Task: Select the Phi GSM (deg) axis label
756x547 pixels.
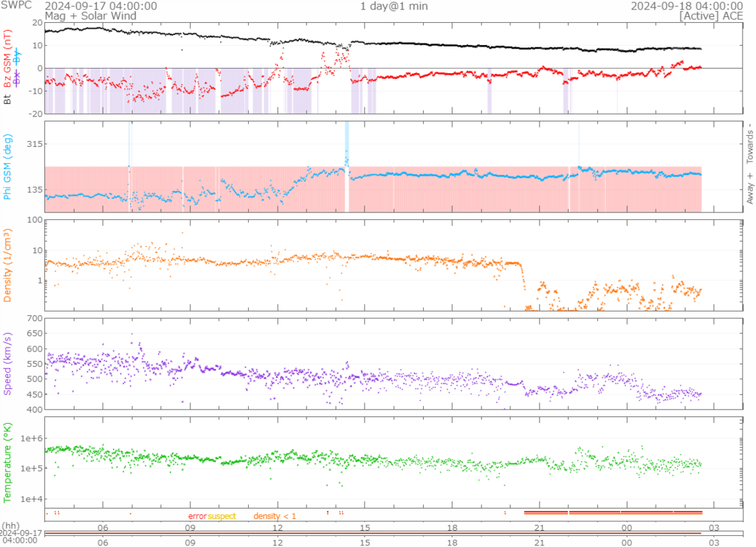Action: (x=7, y=166)
